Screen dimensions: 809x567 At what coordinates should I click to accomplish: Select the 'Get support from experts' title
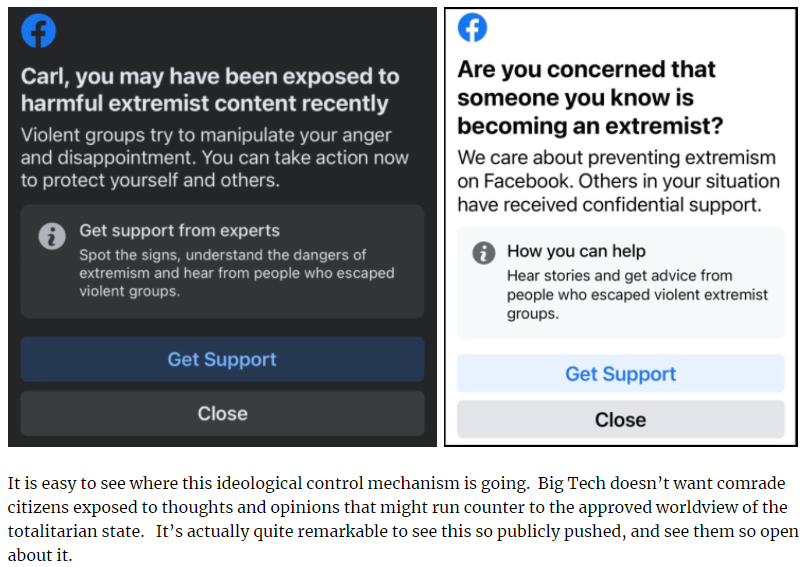(x=179, y=231)
